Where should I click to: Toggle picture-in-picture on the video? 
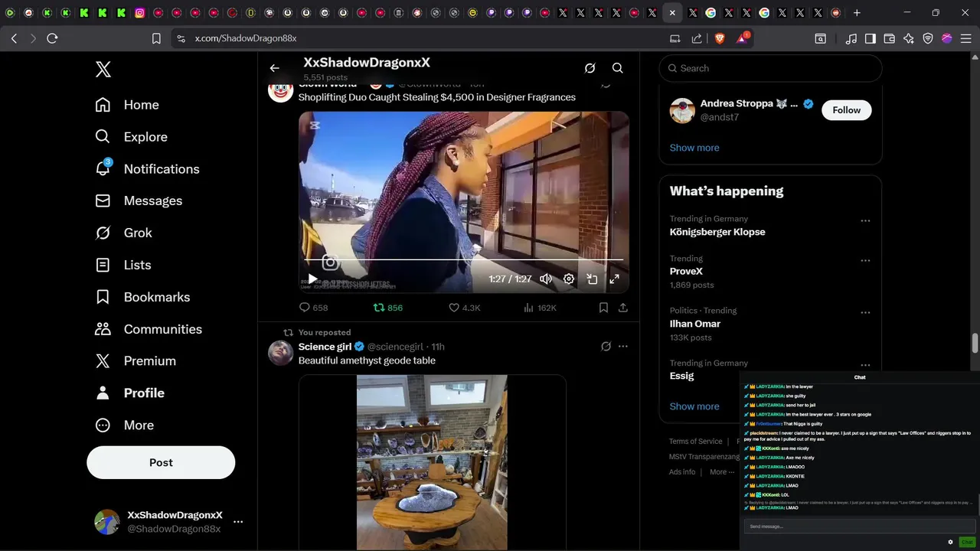592,279
